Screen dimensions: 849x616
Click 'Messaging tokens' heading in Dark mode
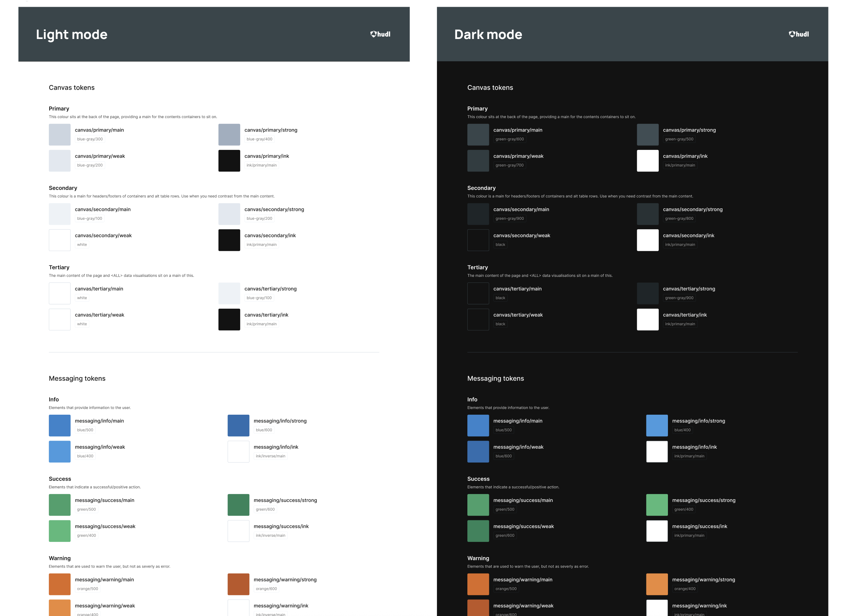[x=496, y=379]
